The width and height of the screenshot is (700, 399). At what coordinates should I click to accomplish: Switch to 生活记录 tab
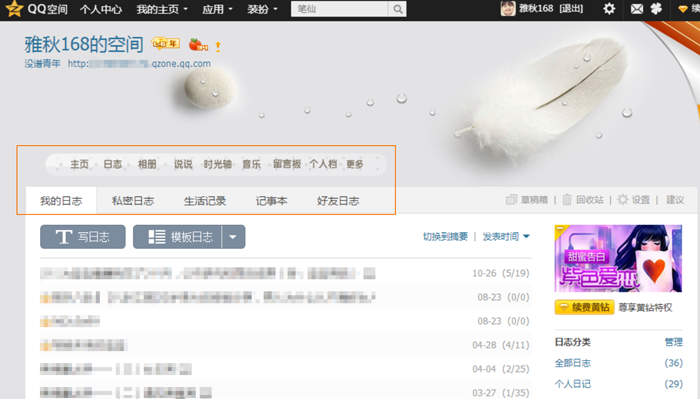pos(205,201)
